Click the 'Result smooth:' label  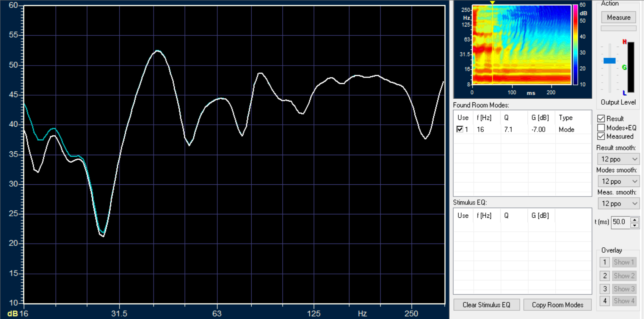point(616,148)
